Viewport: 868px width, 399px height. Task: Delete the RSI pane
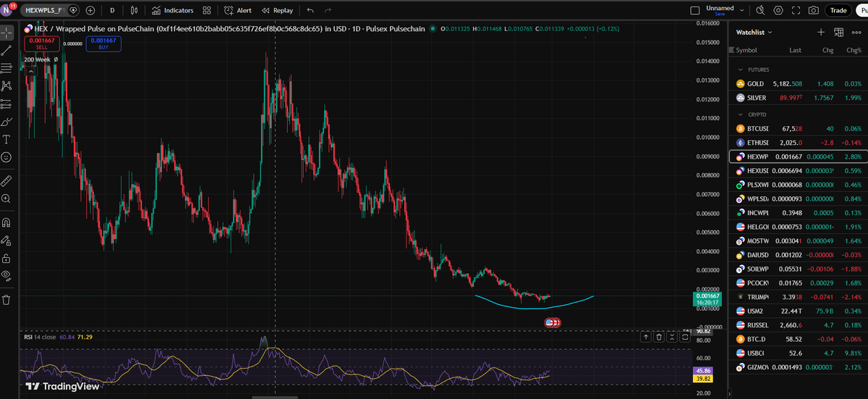click(x=658, y=337)
